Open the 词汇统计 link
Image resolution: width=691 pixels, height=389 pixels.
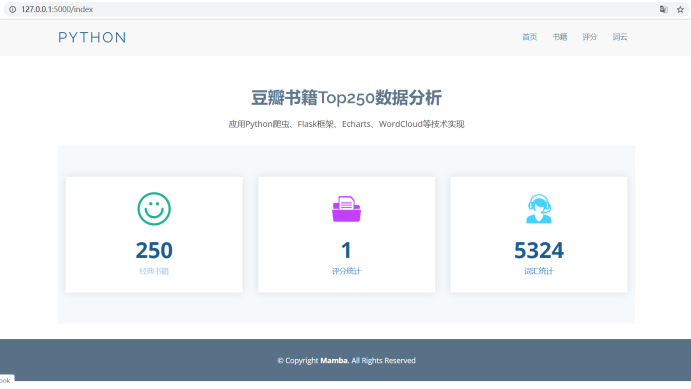pos(539,271)
